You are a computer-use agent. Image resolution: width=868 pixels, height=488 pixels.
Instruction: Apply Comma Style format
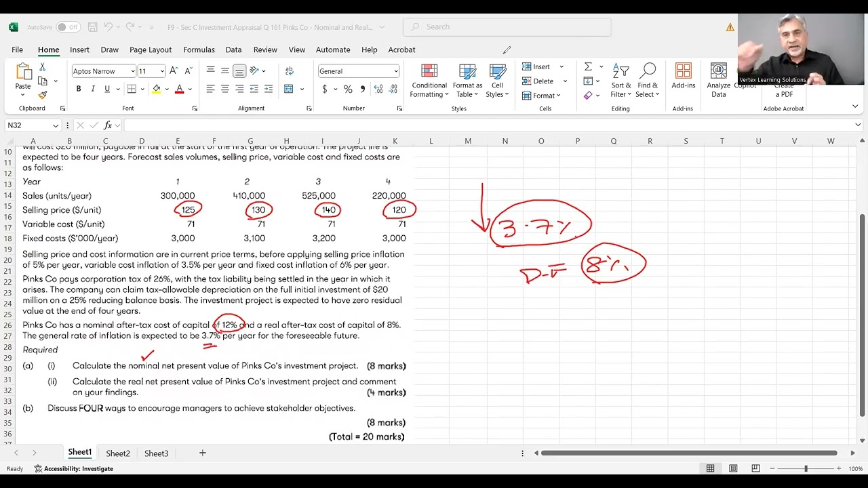click(x=362, y=89)
